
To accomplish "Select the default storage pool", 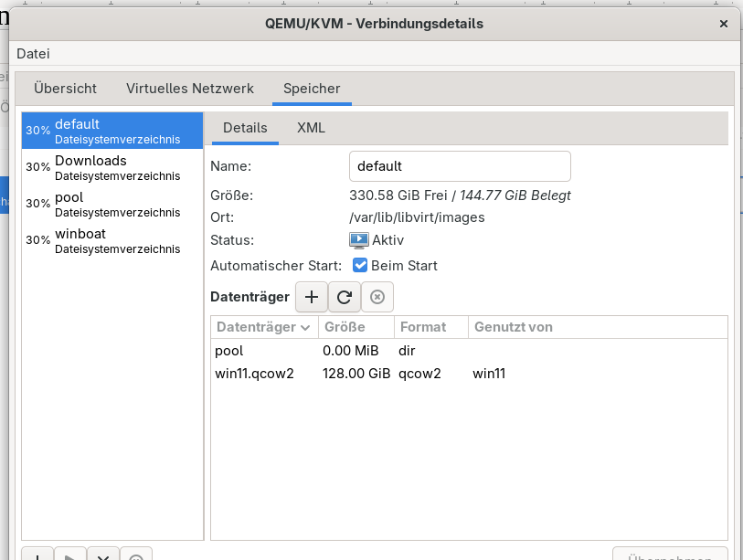I will point(112,131).
